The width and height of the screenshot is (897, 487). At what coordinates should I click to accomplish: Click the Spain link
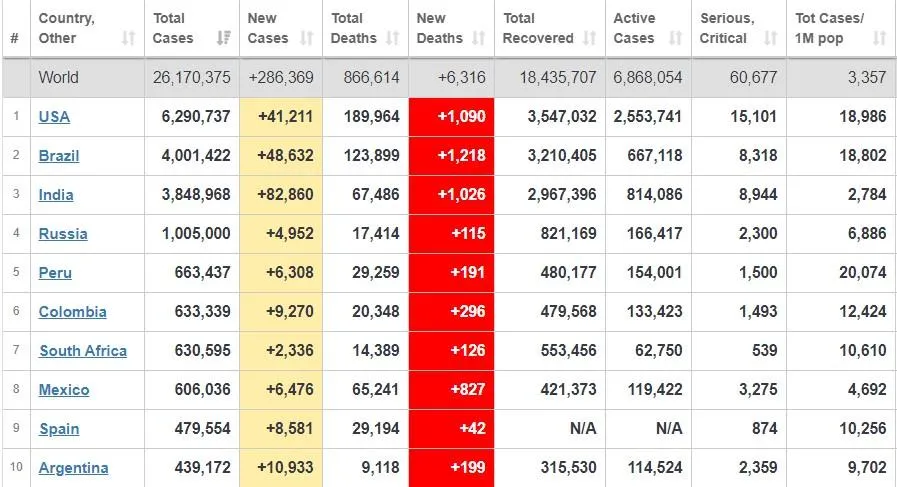59,429
